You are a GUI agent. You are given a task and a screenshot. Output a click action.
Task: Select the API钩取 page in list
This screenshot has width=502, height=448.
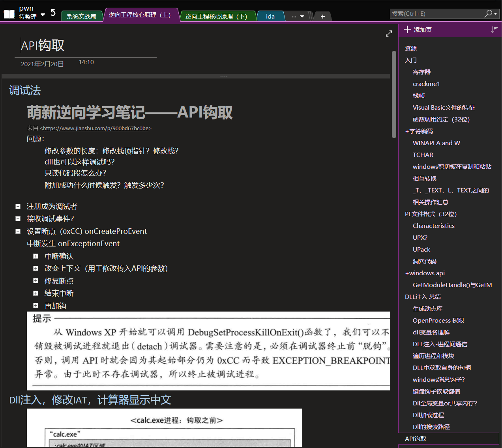click(x=449, y=439)
